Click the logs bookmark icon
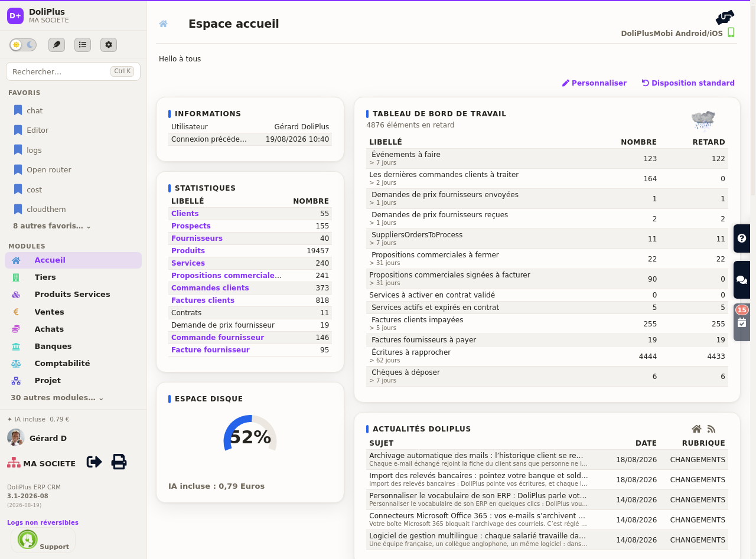 point(18,150)
